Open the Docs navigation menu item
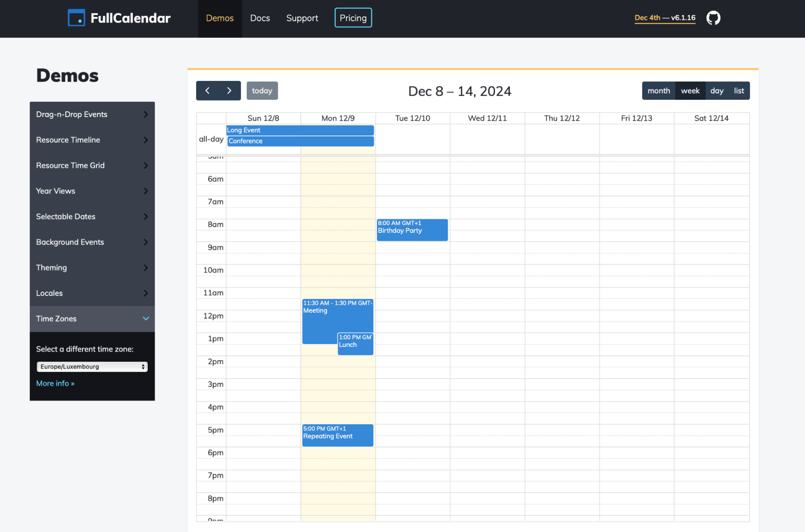 260,18
